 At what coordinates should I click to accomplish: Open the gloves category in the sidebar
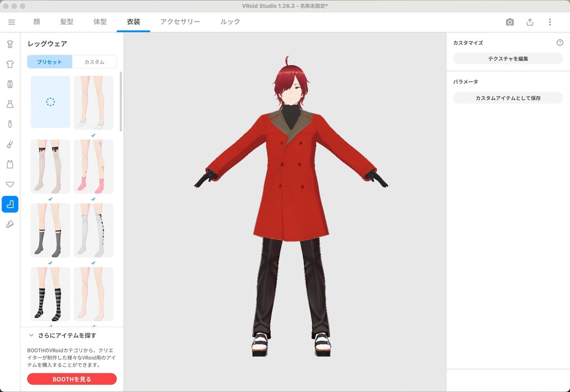pyautogui.click(x=10, y=144)
